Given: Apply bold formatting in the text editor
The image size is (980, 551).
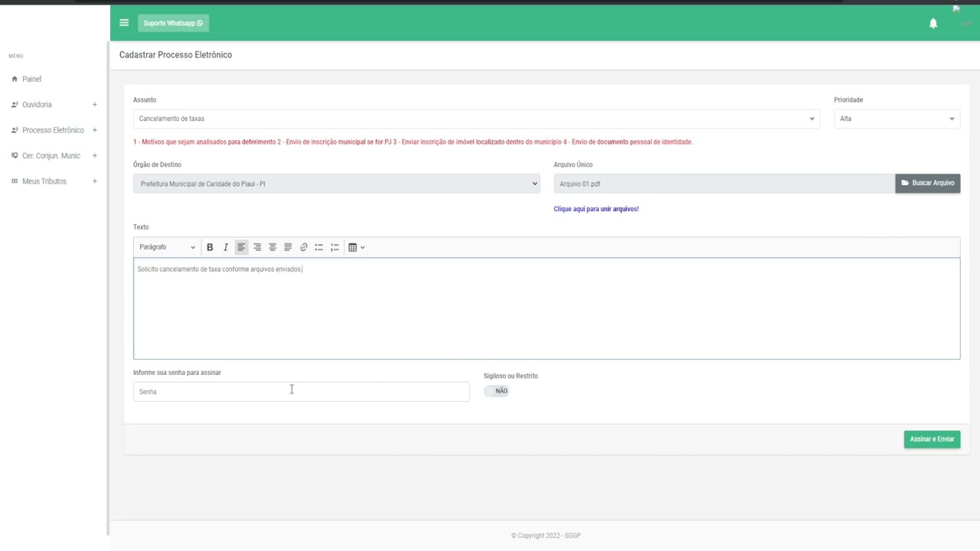Looking at the screenshot, I should (x=210, y=247).
